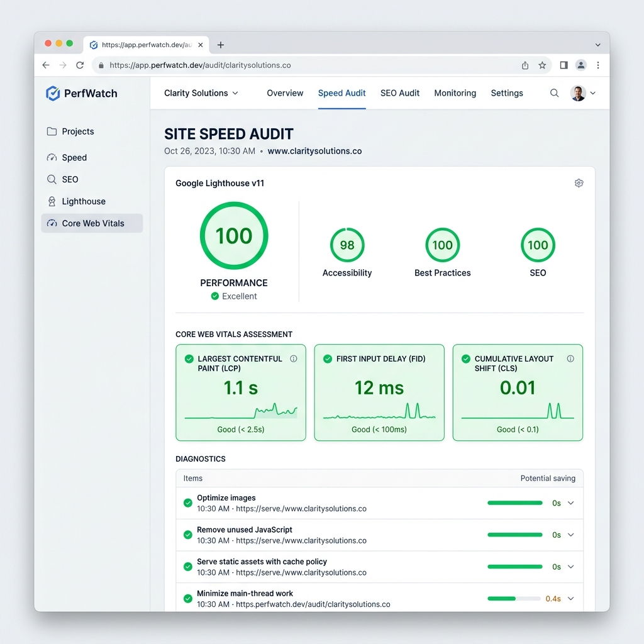
Task: Click the Best Practices 100 score gauge
Action: (x=442, y=245)
